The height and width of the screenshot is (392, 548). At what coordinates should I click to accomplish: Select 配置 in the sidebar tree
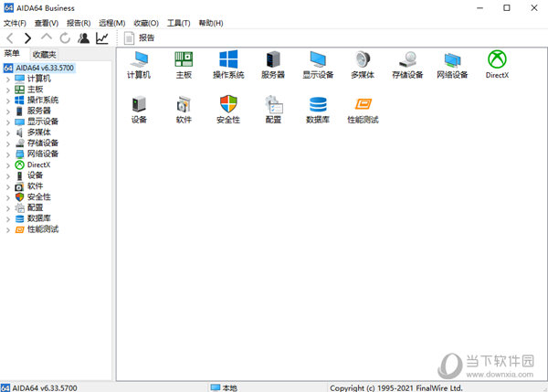click(35, 207)
